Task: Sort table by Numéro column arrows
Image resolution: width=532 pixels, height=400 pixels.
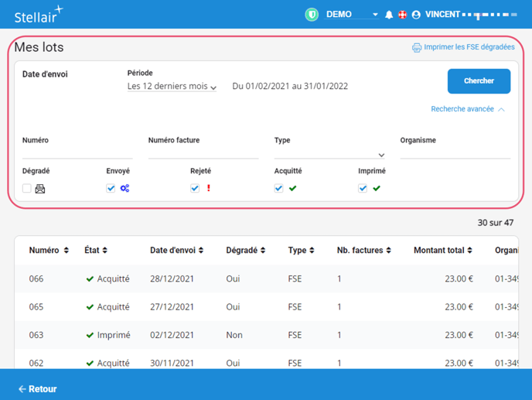Action: pyautogui.click(x=66, y=251)
